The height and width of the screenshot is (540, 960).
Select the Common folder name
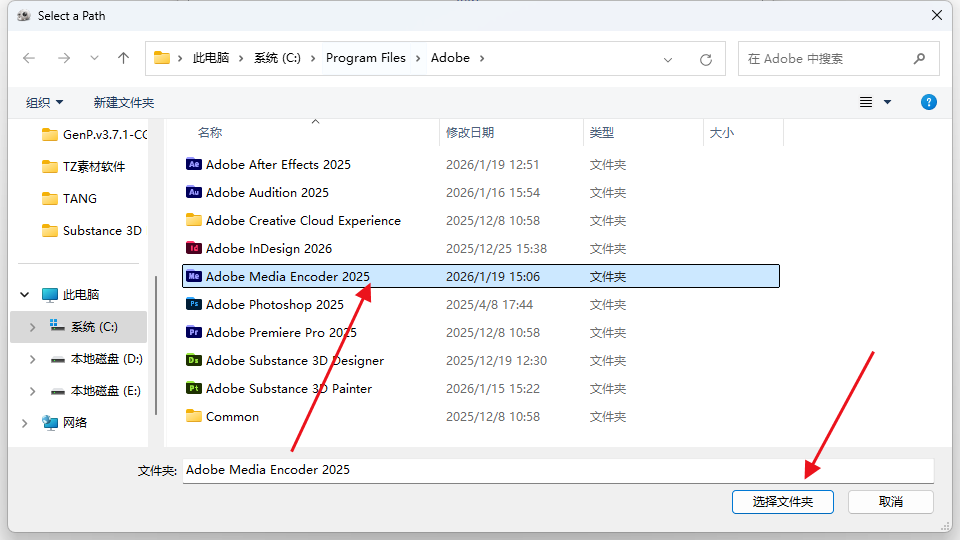[232, 417]
